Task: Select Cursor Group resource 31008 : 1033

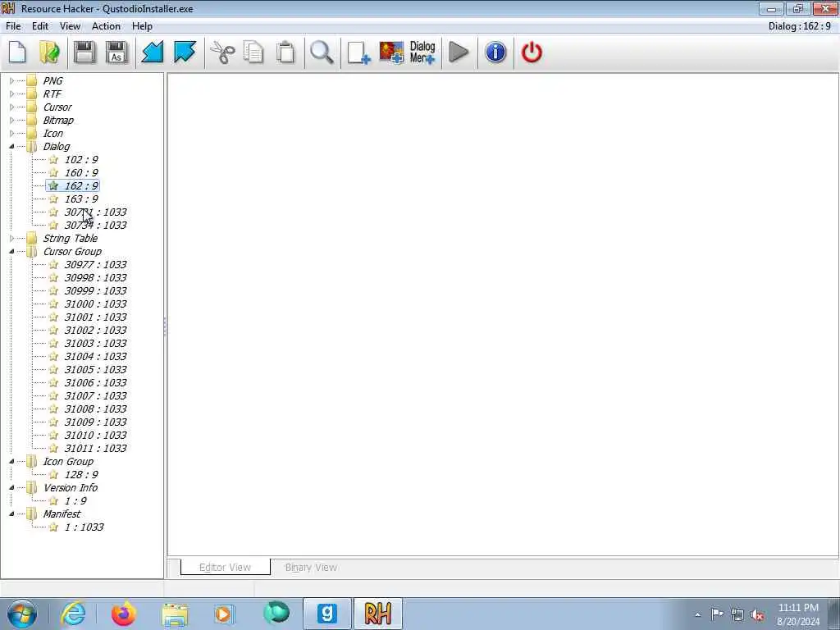Action: [x=95, y=409]
